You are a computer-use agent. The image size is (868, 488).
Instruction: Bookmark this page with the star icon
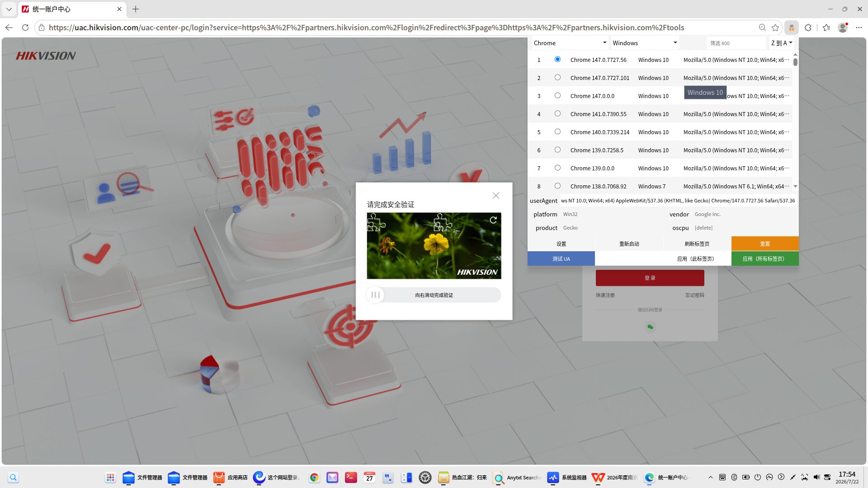[775, 28]
